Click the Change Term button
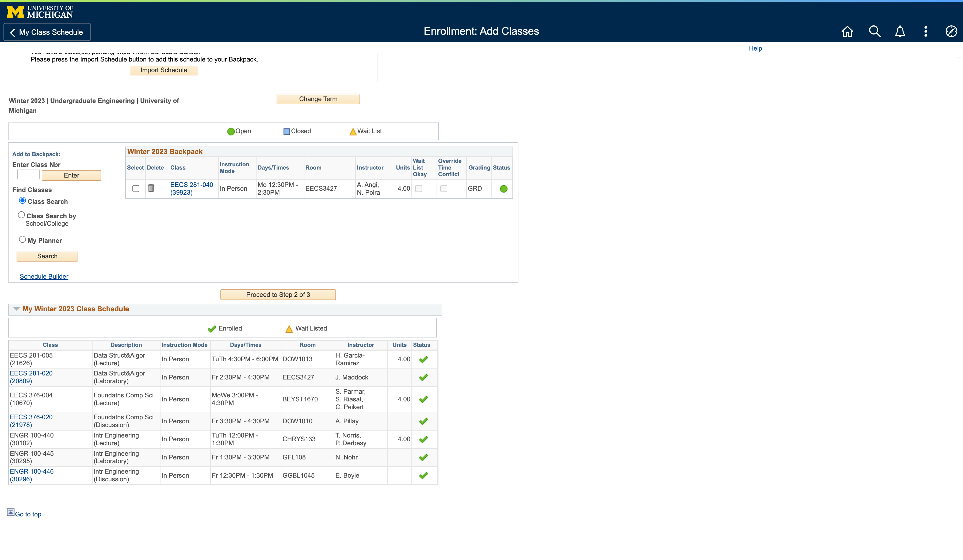The width and height of the screenshot is (963, 560). 318,99
